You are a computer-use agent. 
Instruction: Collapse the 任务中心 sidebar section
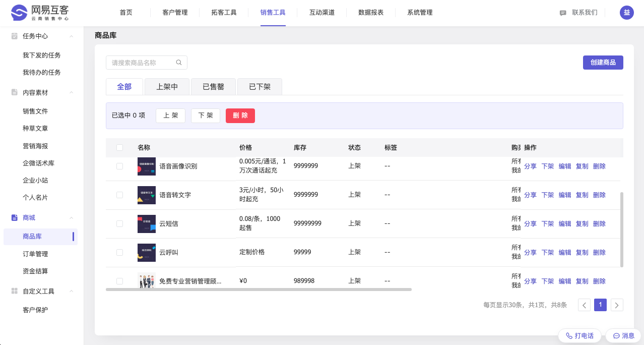(x=72, y=36)
